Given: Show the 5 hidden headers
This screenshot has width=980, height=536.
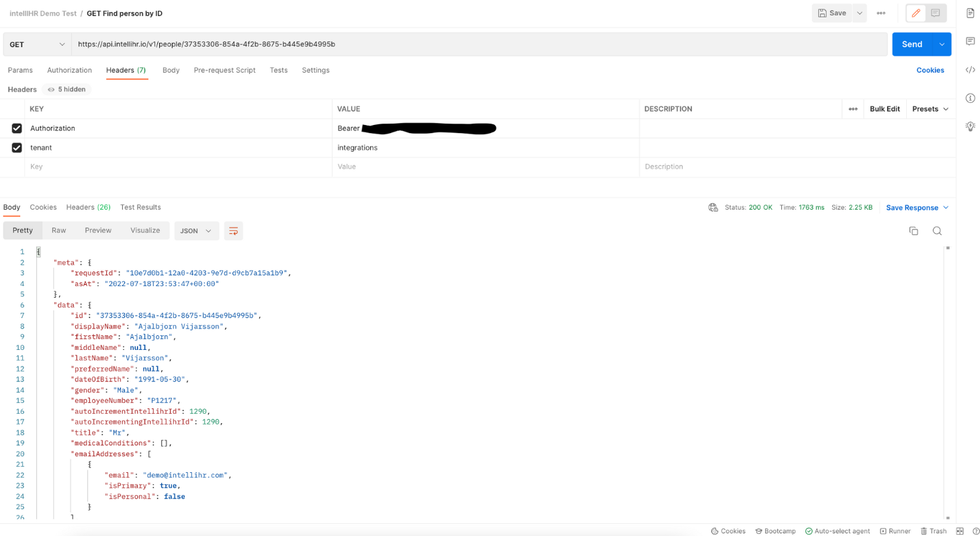Looking at the screenshot, I should [x=66, y=89].
